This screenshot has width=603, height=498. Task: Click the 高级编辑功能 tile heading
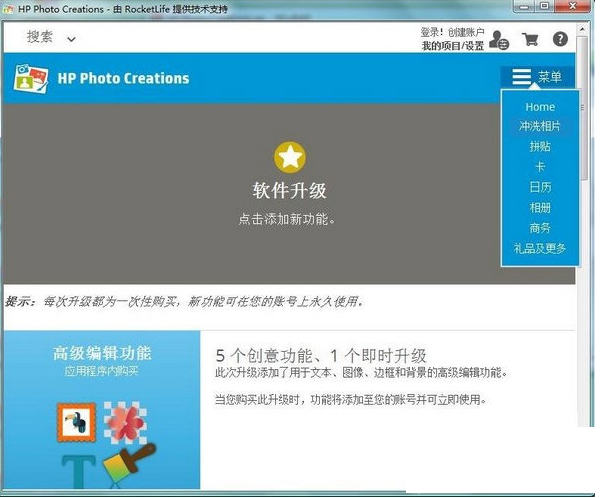click(102, 353)
